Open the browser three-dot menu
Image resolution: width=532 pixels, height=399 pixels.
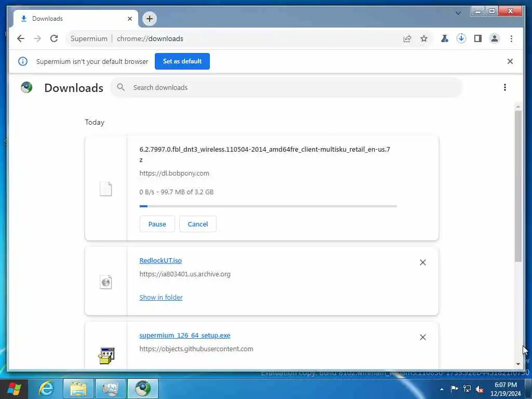point(511,38)
